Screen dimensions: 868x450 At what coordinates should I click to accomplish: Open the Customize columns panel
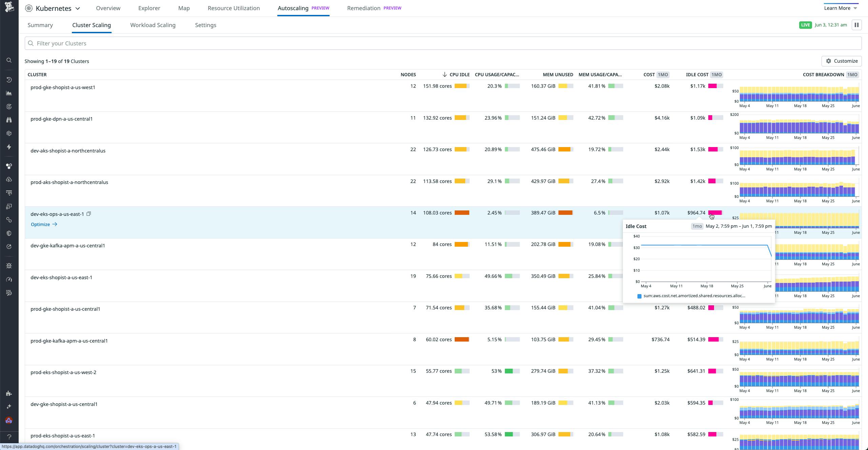pyautogui.click(x=842, y=61)
